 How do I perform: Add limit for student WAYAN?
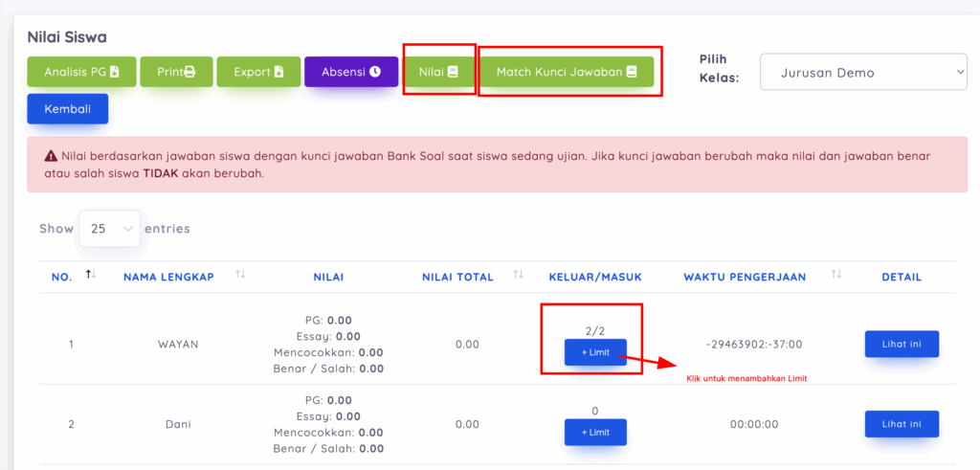coord(595,352)
